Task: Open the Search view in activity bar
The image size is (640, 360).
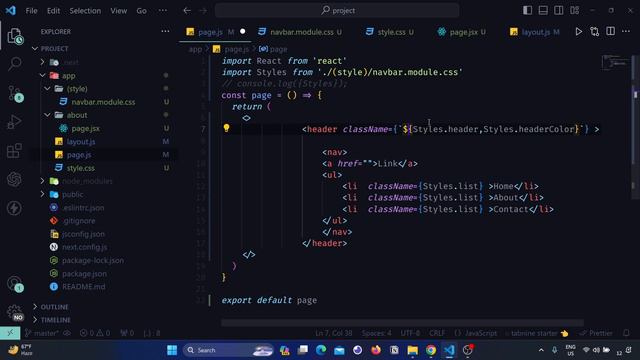Action: click(x=15, y=64)
